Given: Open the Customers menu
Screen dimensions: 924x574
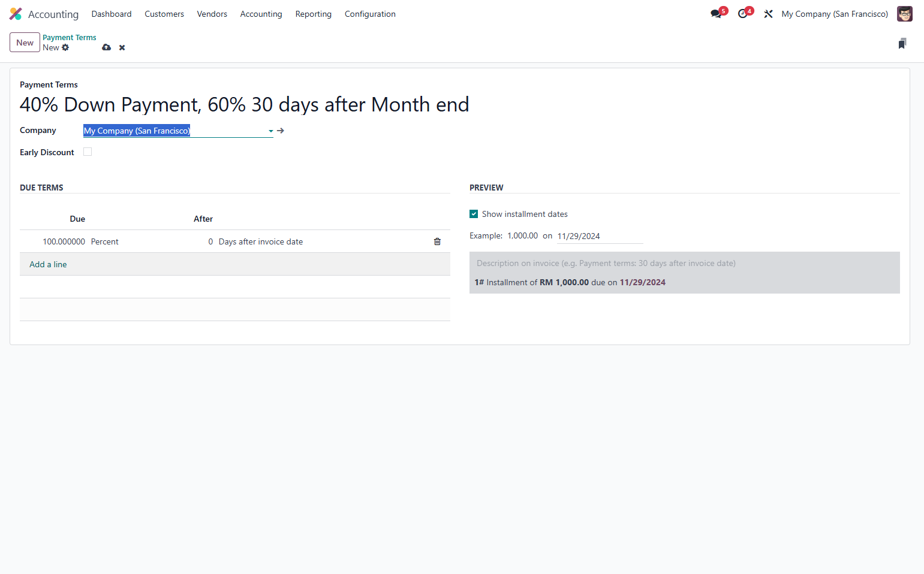Looking at the screenshot, I should [x=164, y=14].
